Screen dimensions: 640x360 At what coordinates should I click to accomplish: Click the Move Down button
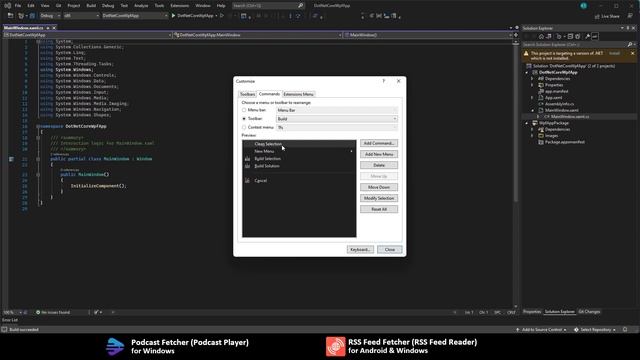coord(379,187)
